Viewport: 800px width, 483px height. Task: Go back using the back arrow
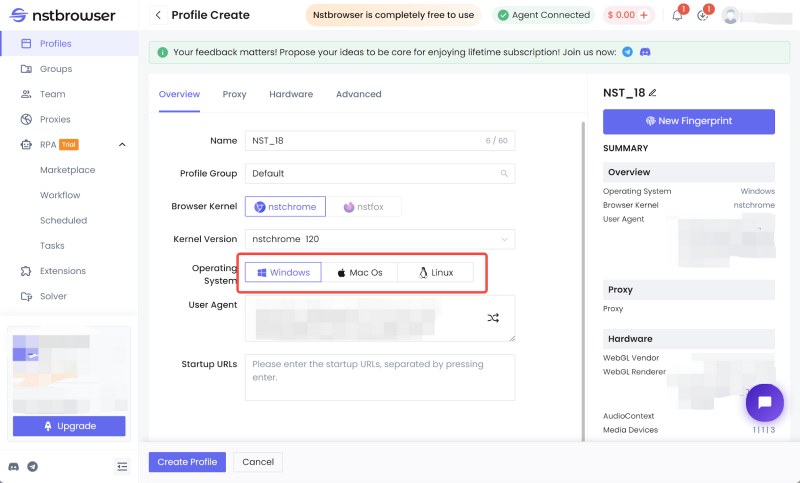(158, 15)
